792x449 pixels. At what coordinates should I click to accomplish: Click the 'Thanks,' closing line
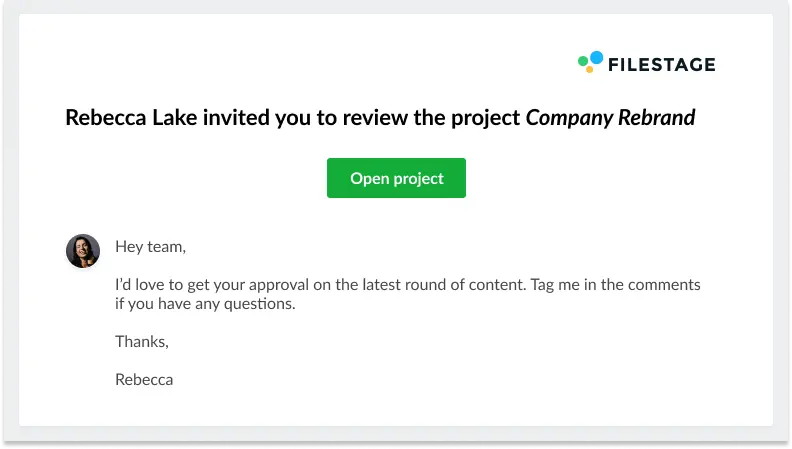142,342
